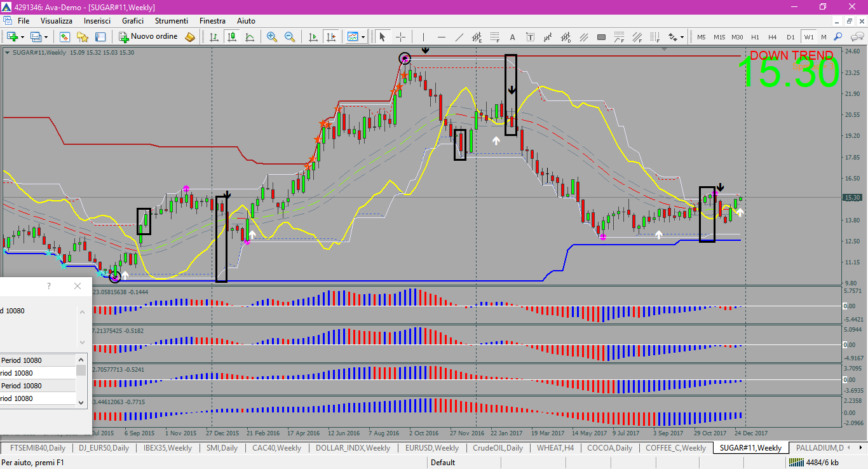The height and width of the screenshot is (469, 868).
Task: Zoom in on the chart
Action: pos(272,37)
